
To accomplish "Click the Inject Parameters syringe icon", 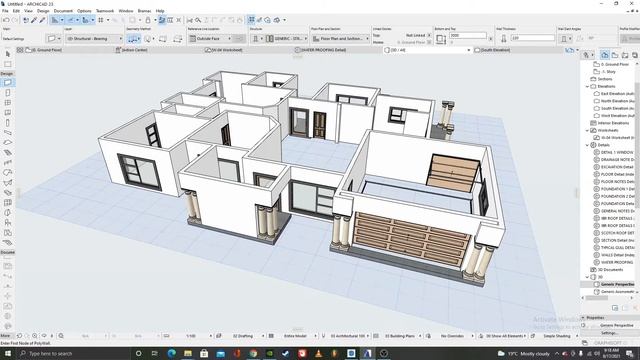I will click(x=42, y=20).
